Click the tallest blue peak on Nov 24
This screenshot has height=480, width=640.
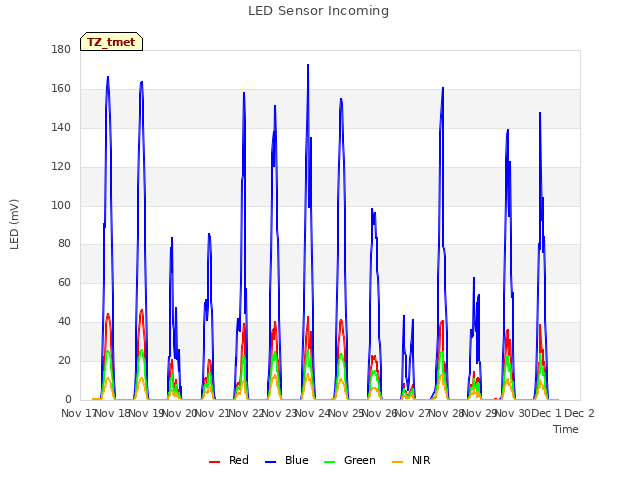click(x=308, y=64)
